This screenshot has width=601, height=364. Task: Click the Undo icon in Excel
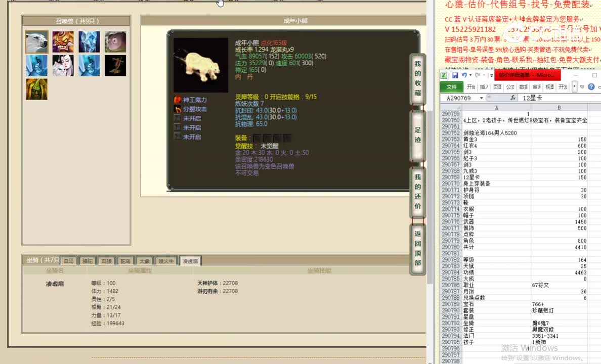464,75
